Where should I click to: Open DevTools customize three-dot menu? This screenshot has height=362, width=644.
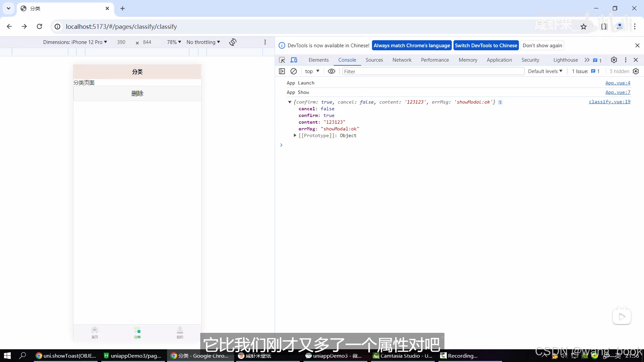626,60
